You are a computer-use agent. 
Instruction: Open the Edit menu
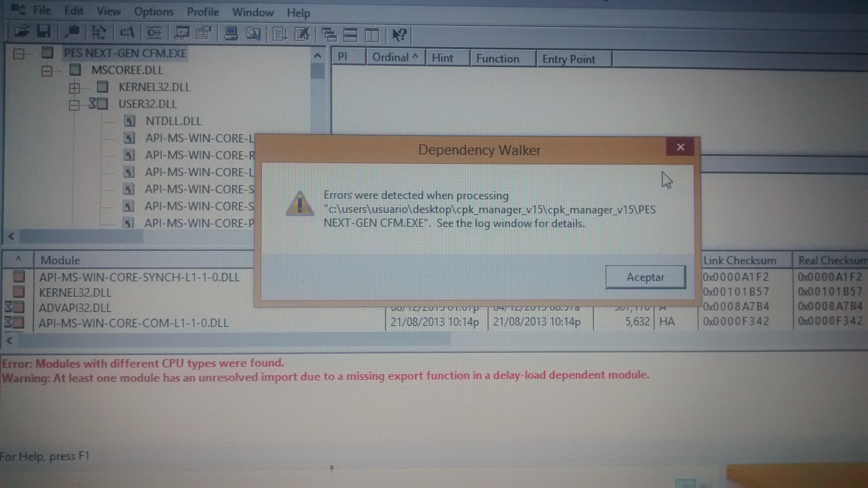[x=74, y=11]
